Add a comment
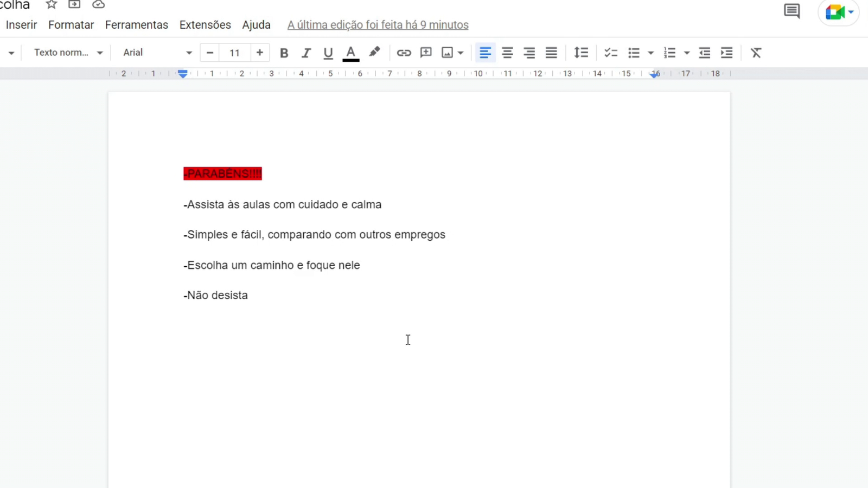The width and height of the screenshot is (868, 488). (426, 53)
